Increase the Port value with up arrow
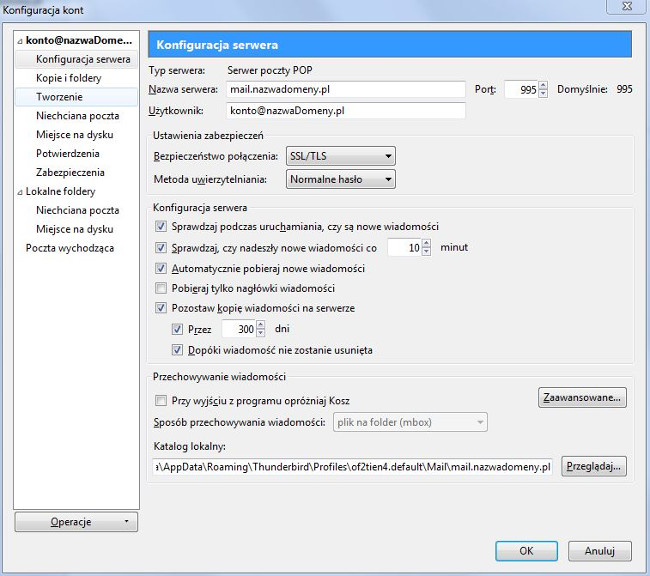The width and height of the screenshot is (650, 576). (x=543, y=85)
